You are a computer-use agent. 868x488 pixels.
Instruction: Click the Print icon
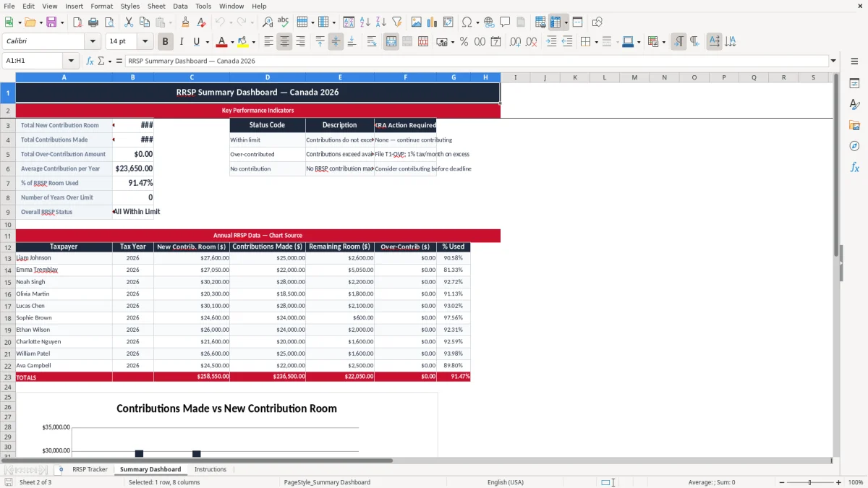(x=93, y=22)
